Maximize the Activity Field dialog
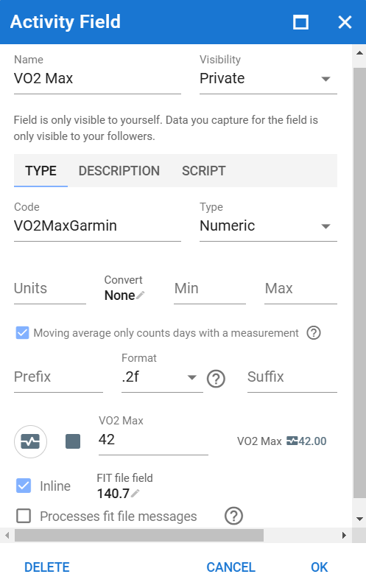Image resolution: width=366 pixels, height=588 pixels. (x=300, y=22)
